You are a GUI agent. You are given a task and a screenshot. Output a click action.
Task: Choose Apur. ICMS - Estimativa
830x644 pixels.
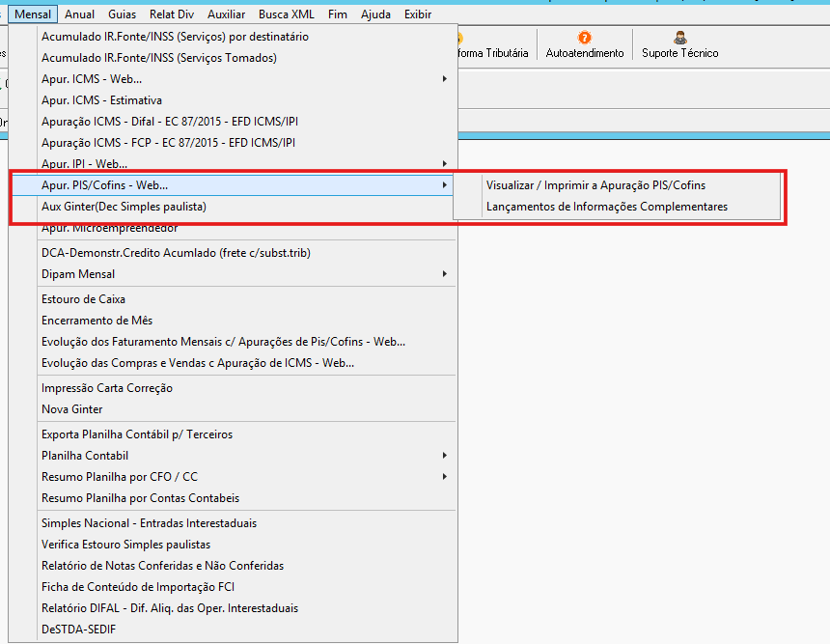[233, 100]
